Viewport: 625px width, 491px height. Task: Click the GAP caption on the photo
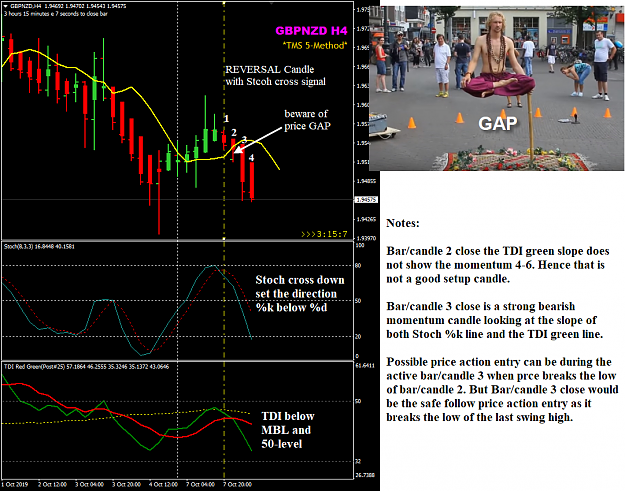[x=498, y=123]
